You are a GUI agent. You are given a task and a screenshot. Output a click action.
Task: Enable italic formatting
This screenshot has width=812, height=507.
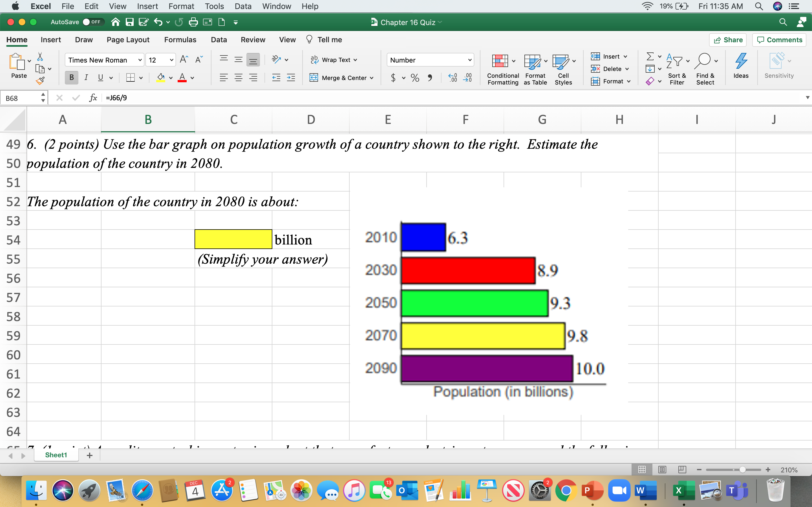(86, 77)
